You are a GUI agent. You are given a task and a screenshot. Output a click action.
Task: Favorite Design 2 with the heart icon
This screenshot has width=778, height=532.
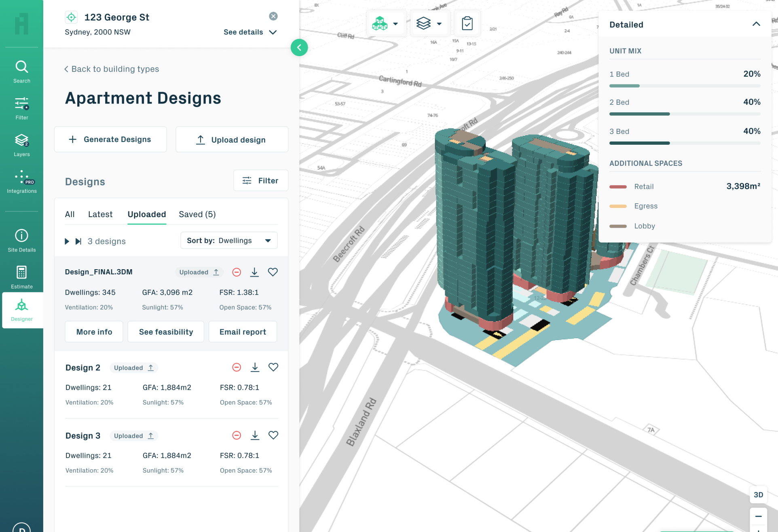pos(273,367)
